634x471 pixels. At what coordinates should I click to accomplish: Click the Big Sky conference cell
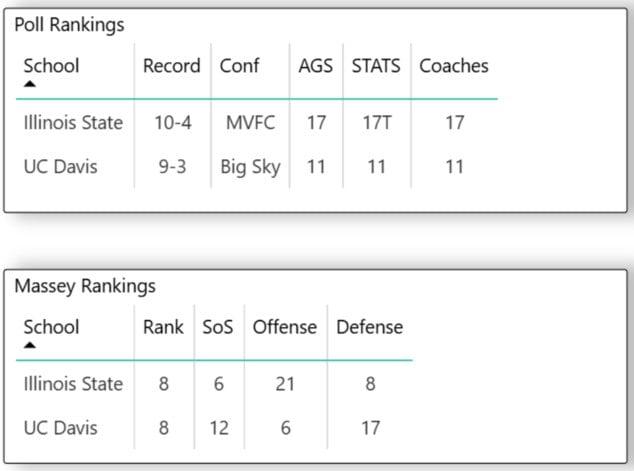(x=250, y=167)
